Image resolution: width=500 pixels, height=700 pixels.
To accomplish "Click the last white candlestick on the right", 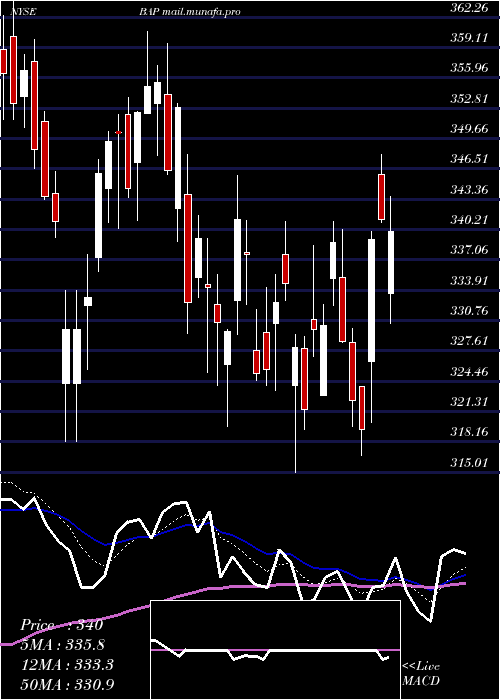I will click(x=391, y=262).
